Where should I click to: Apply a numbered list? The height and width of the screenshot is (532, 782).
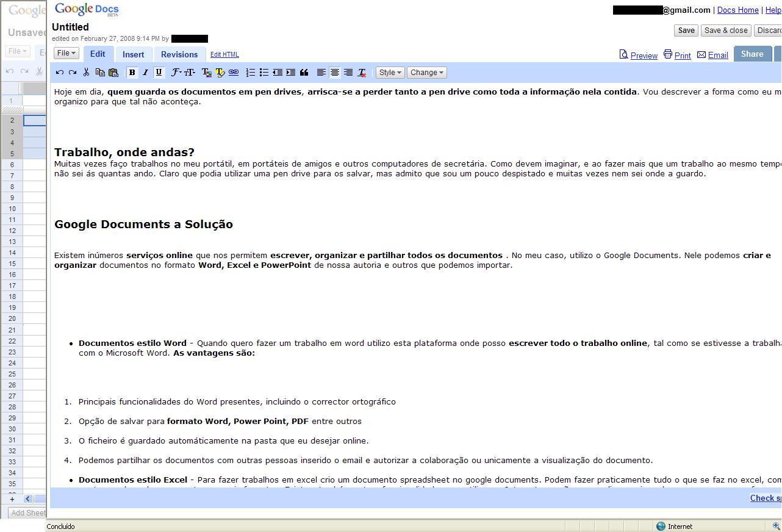[250, 73]
